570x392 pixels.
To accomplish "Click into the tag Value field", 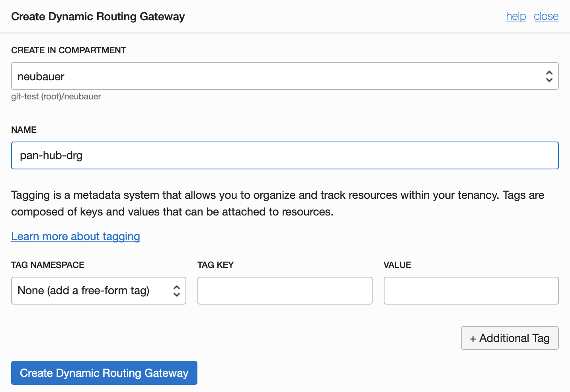I will click(471, 291).
